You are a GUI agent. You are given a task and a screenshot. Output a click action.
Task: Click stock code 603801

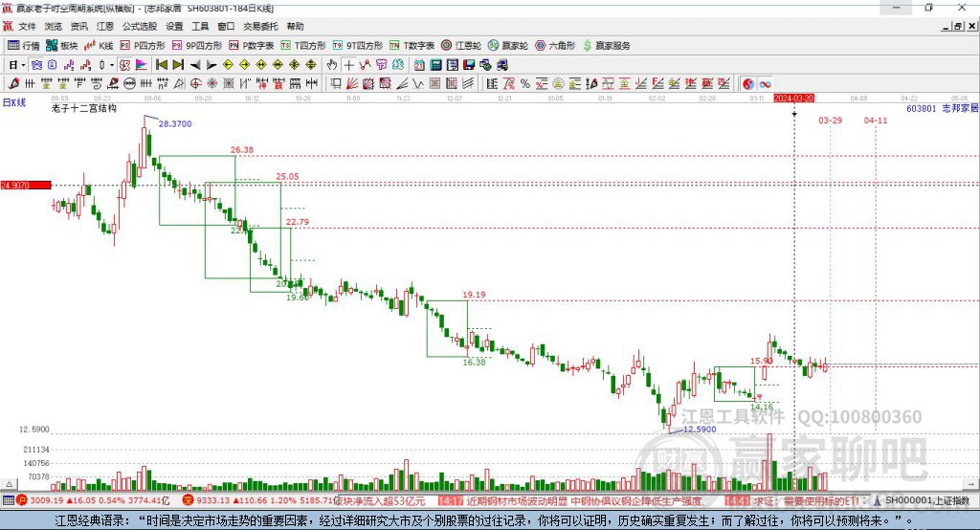click(x=922, y=108)
